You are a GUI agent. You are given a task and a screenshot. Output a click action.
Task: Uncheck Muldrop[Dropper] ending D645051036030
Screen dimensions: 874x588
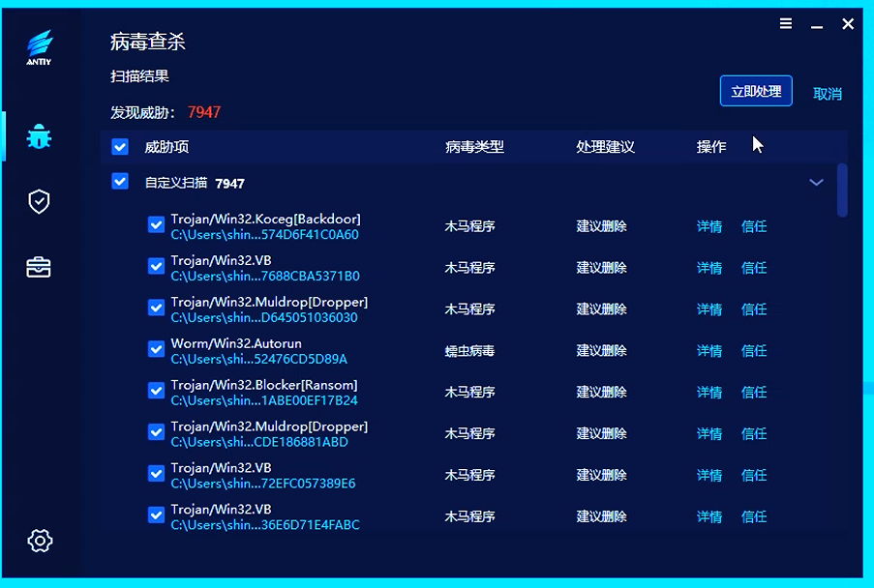pyautogui.click(x=156, y=308)
